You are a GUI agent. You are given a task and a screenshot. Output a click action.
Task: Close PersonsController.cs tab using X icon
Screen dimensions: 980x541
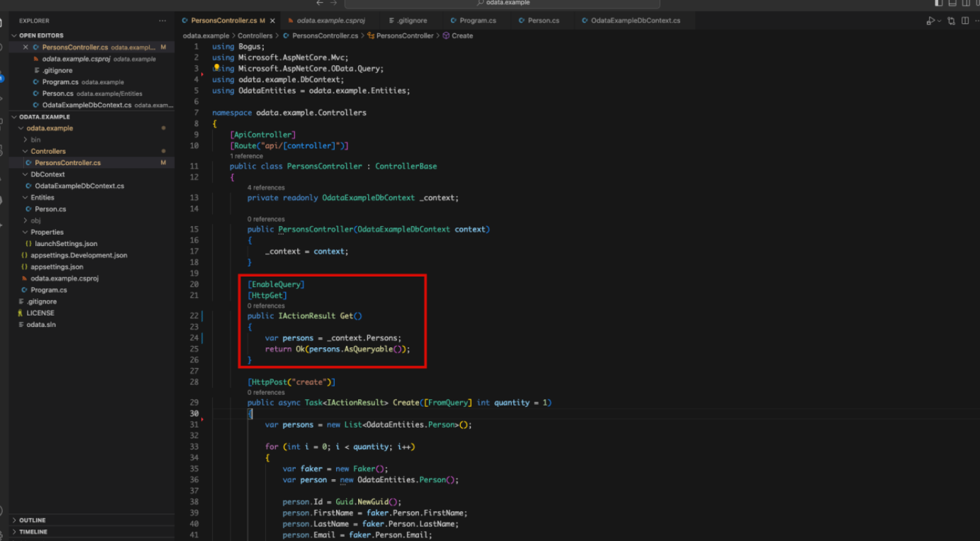click(x=272, y=21)
